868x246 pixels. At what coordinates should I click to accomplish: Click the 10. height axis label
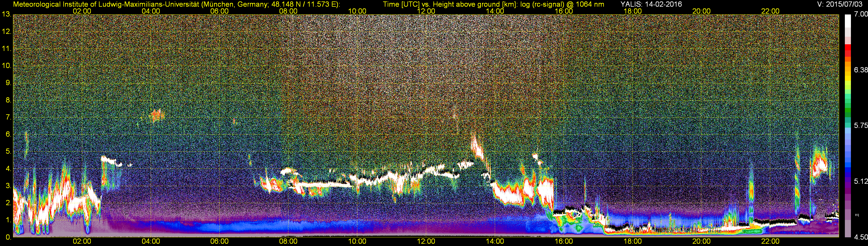click(6, 65)
